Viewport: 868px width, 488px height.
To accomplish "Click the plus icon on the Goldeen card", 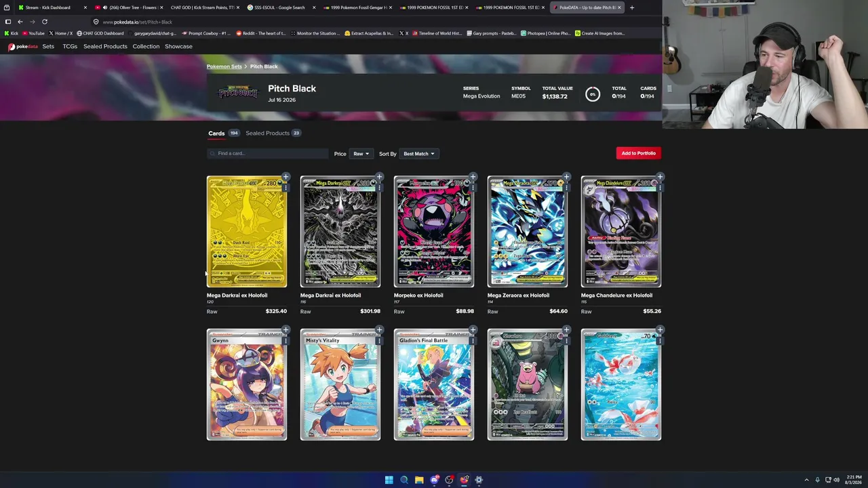I will (x=660, y=331).
